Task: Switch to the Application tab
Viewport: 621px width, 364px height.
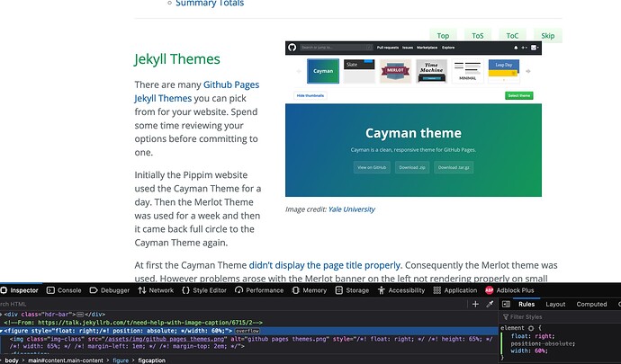Action: point(455,290)
